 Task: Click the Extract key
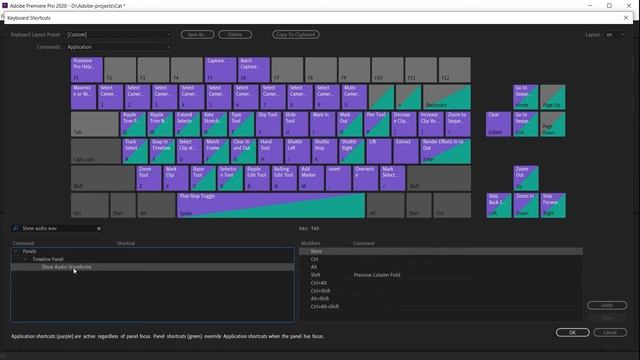coord(406,151)
